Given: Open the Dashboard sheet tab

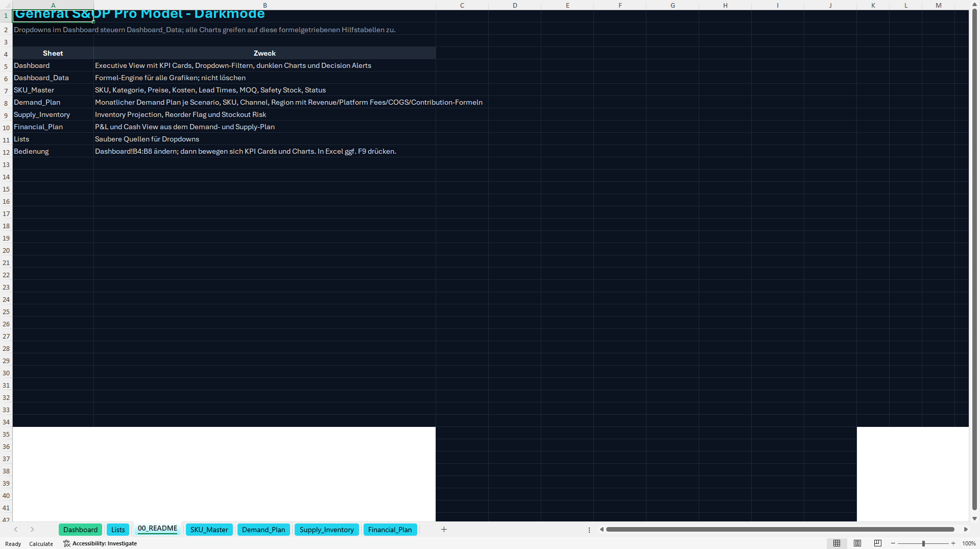Looking at the screenshot, I should tap(80, 530).
